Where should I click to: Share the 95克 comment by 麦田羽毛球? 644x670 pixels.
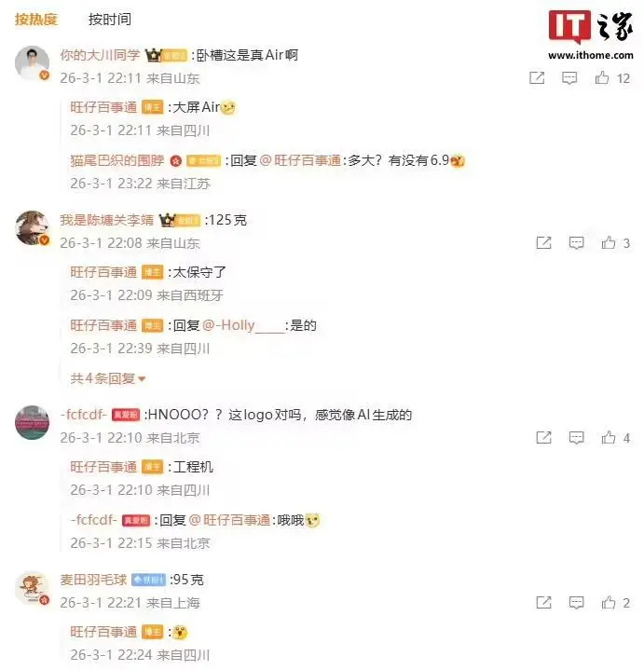pyautogui.click(x=543, y=602)
